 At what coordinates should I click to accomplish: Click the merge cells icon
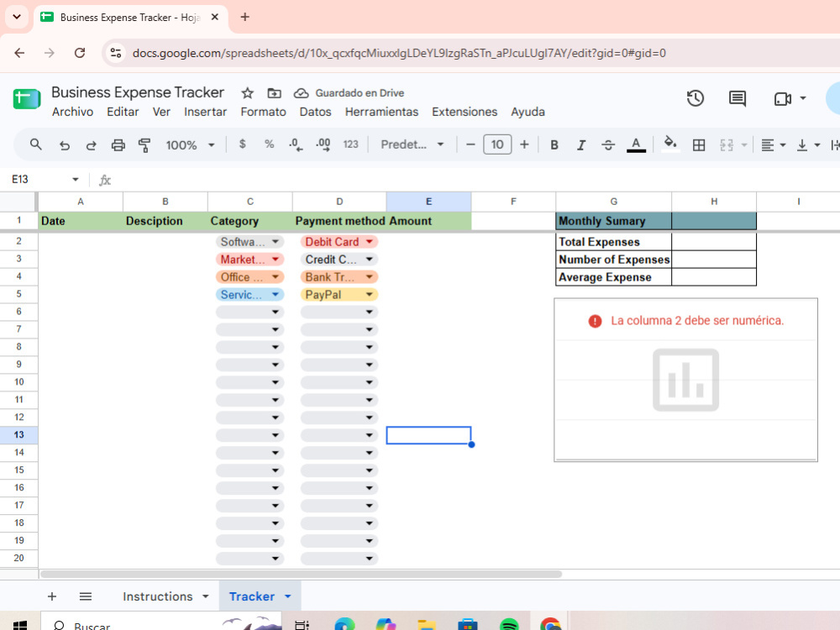[x=727, y=145]
